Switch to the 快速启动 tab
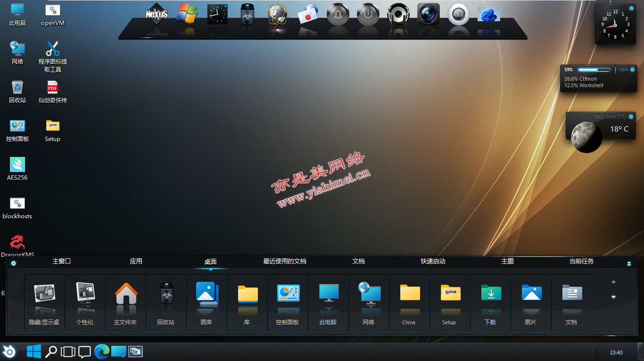 [433, 261]
